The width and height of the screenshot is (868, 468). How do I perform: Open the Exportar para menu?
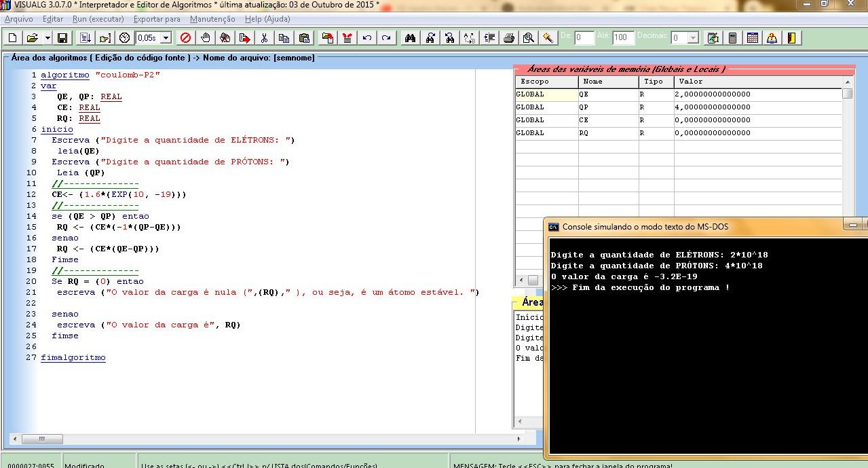157,19
